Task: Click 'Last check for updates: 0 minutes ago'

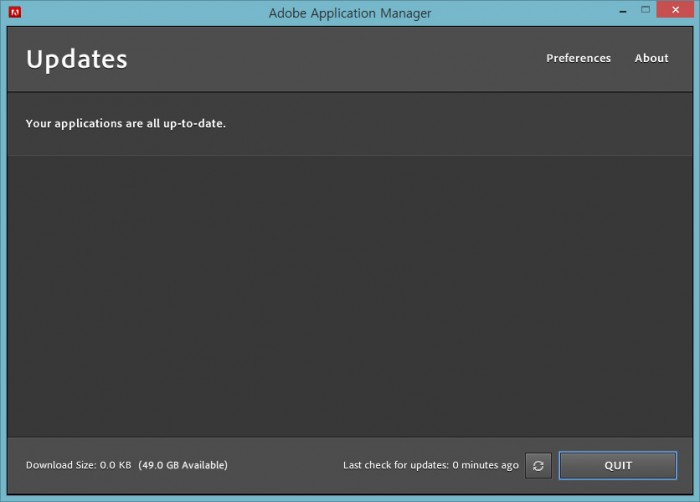Action: click(x=431, y=465)
